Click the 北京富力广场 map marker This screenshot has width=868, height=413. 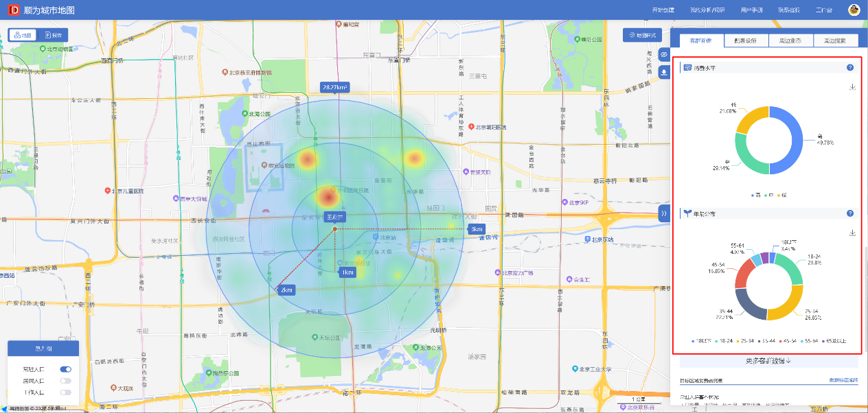[516, 273]
